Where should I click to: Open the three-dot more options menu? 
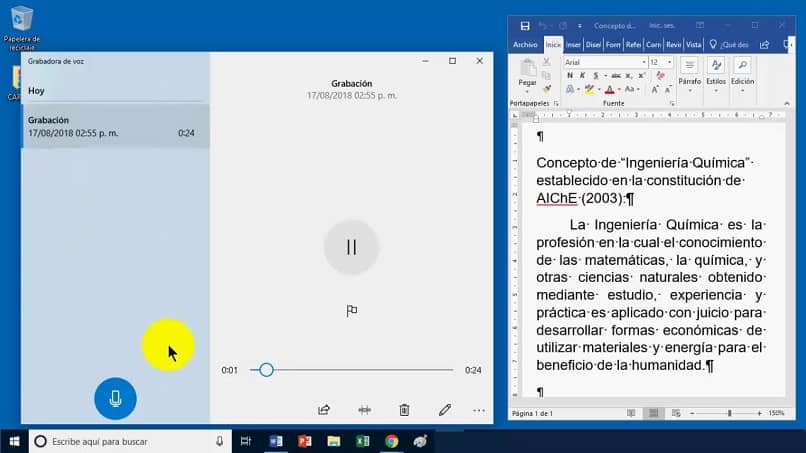click(479, 410)
